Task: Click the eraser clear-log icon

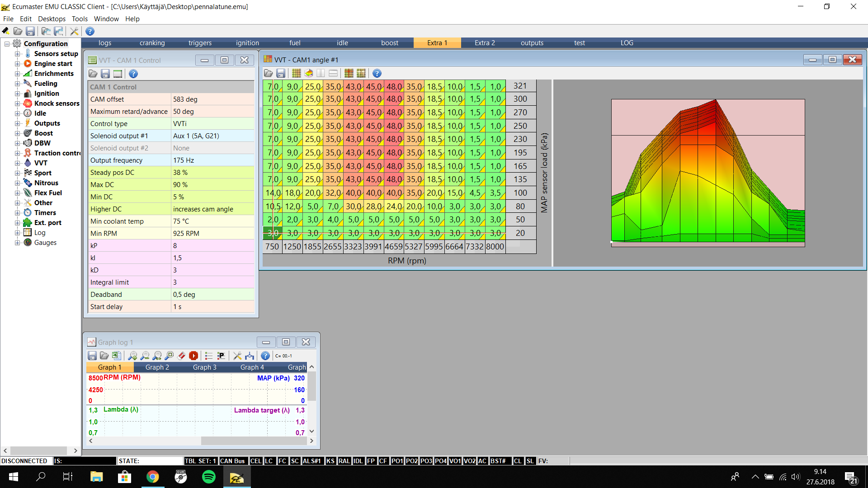Action: 181,356
